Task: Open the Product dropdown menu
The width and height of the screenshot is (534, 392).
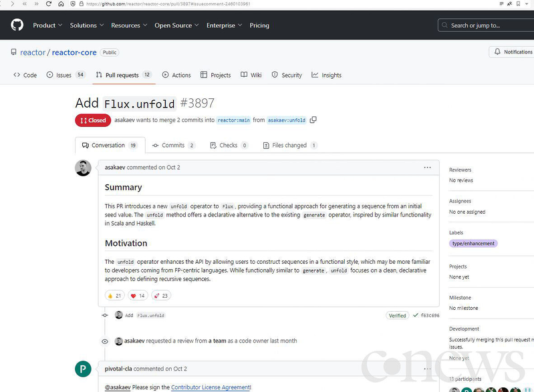Action: [47, 25]
